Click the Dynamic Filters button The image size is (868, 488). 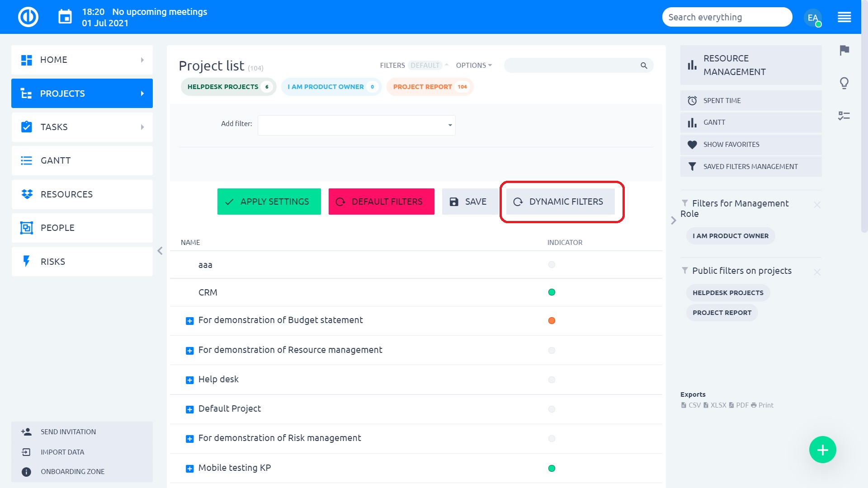pos(560,202)
